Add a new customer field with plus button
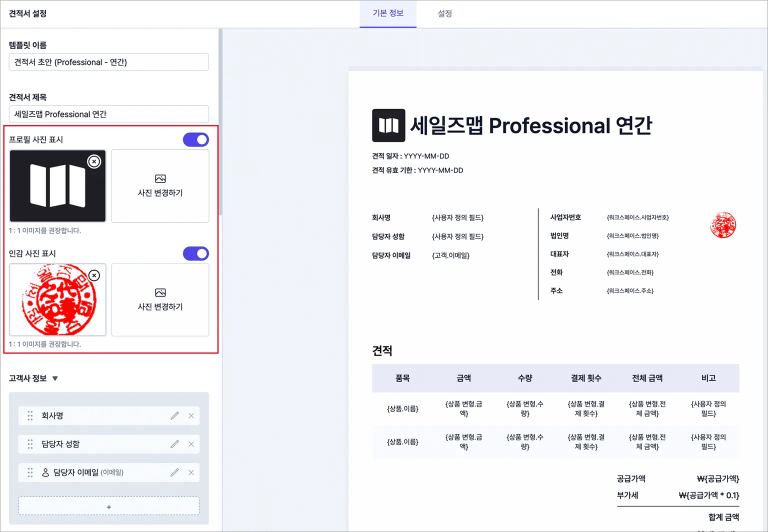This screenshot has height=532, width=768. pyautogui.click(x=109, y=506)
